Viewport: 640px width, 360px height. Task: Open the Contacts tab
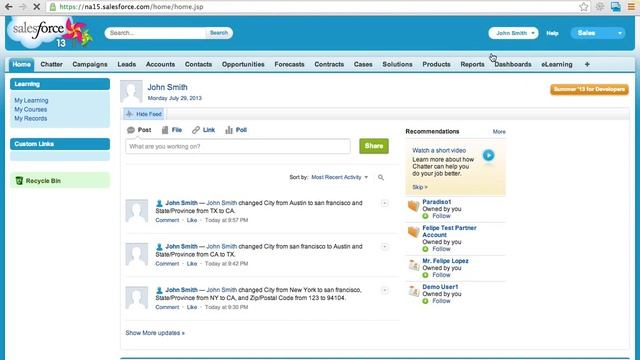198,64
